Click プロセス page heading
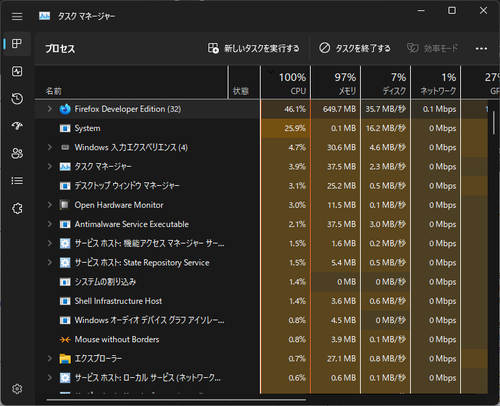 [x=60, y=49]
